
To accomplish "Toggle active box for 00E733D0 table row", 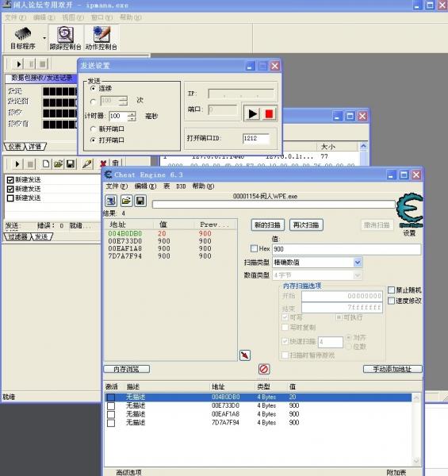I will click(x=111, y=406).
